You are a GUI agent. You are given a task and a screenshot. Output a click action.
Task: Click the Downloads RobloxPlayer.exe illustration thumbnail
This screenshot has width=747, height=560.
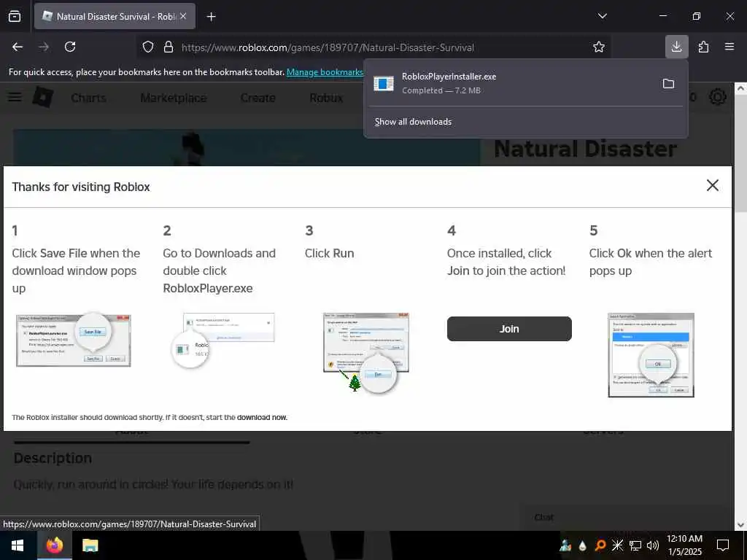(223, 340)
